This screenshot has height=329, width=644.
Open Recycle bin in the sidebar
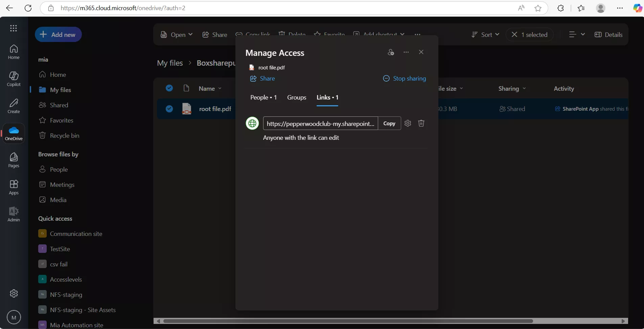tap(65, 136)
